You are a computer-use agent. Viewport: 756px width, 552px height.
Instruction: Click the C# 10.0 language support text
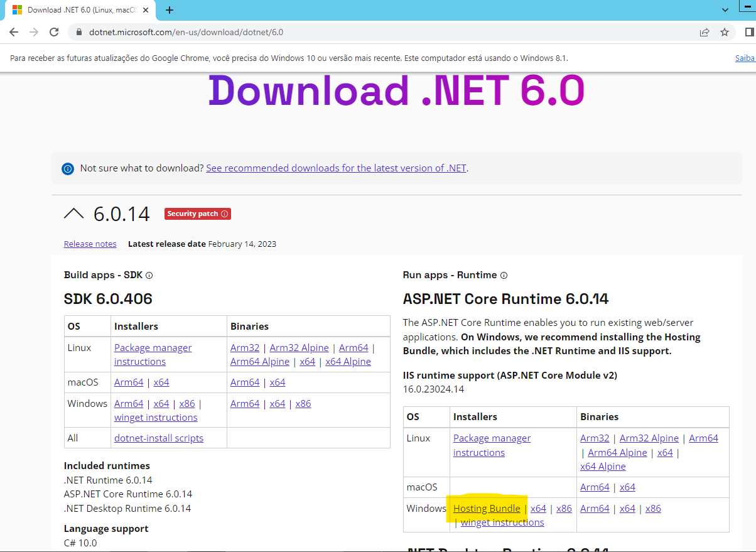tap(80, 543)
